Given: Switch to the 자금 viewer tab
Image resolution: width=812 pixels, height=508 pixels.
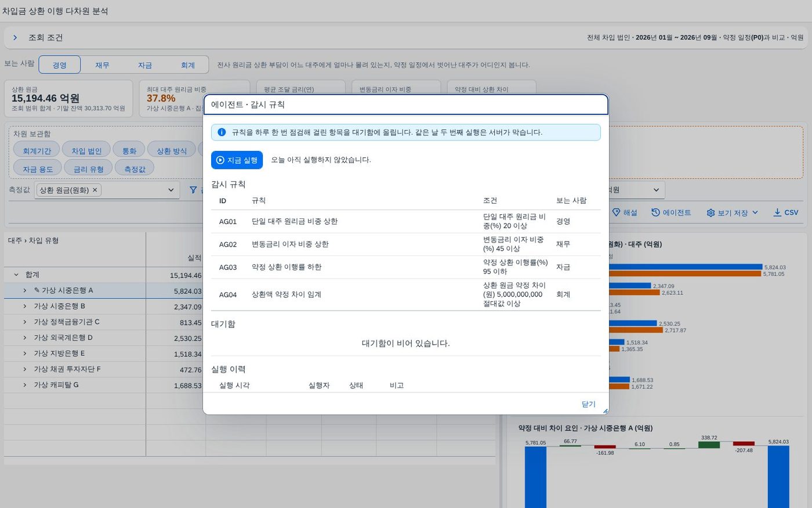Looking at the screenshot, I should tap(145, 65).
